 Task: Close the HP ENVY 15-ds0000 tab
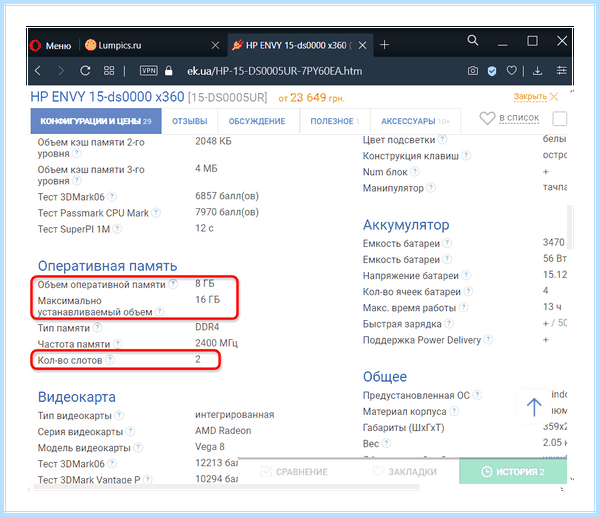(x=362, y=46)
